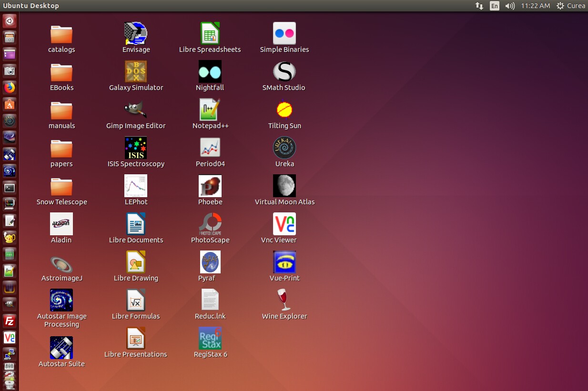
Task: Open the En keyboard layout menu
Action: click(495, 6)
